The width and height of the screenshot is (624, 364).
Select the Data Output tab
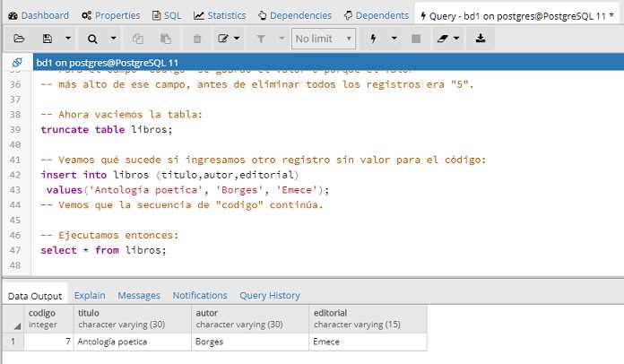35,296
